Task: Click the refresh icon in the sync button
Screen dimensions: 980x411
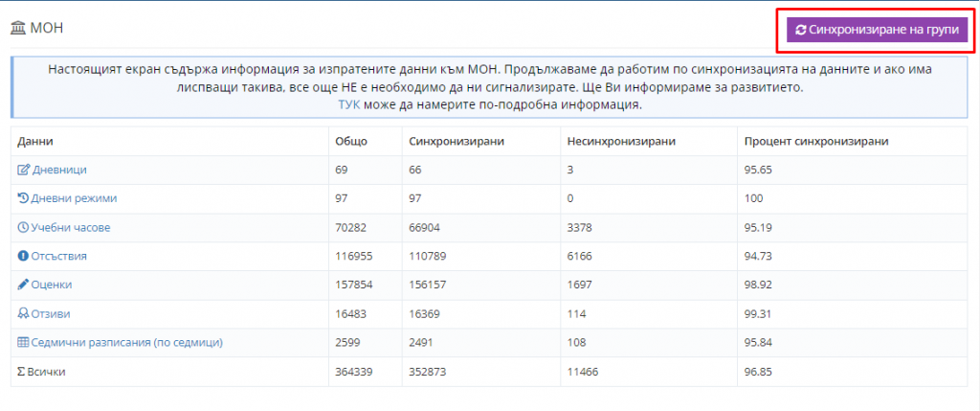Action: (800, 30)
